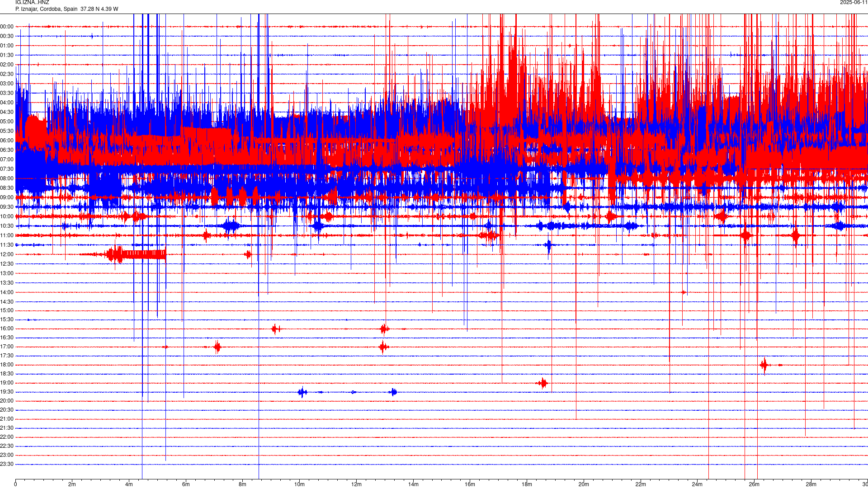The height and width of the screenshot is (488, 868).
Task: Select the 06:00 time row label
Action: coord(7,141)
